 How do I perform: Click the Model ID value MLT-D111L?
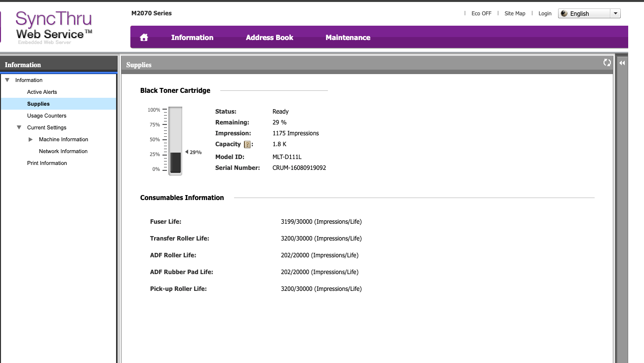(x=287, y=157)
